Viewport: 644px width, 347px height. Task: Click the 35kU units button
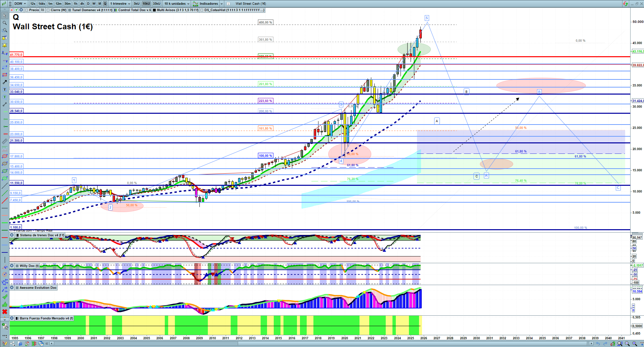click(157, 4)
